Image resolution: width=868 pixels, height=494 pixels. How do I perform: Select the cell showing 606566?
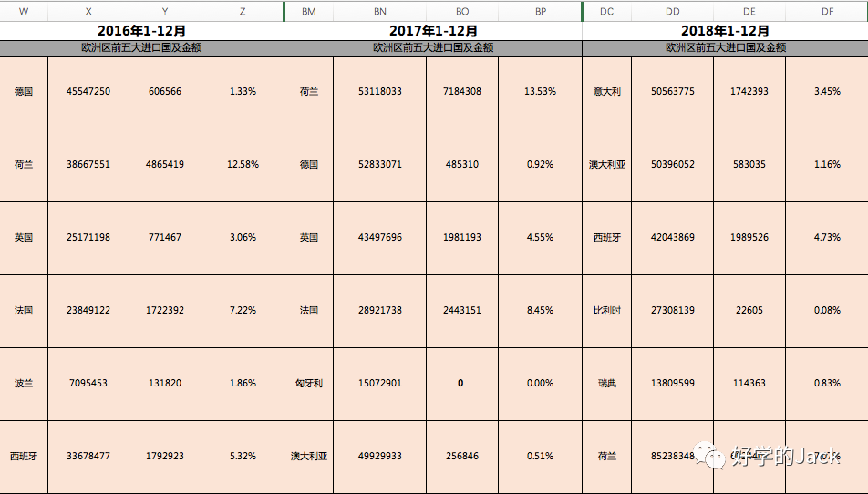point(165,92)
